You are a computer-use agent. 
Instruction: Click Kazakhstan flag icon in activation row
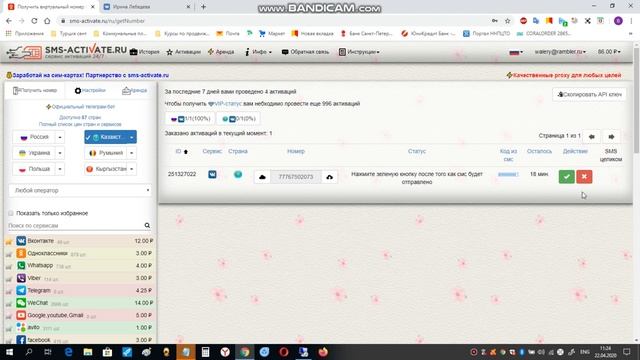[x=238, y=174]
